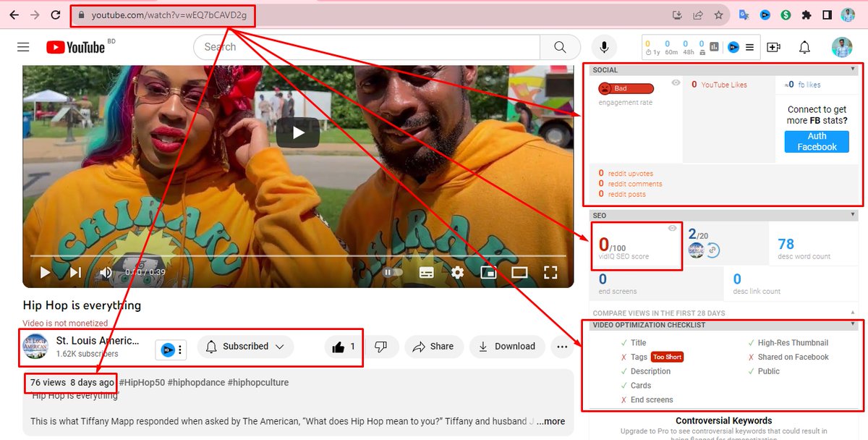Open the Create video camera icon
The height and width of the screenshot is (440, 868).
click(x=774, y=47)
